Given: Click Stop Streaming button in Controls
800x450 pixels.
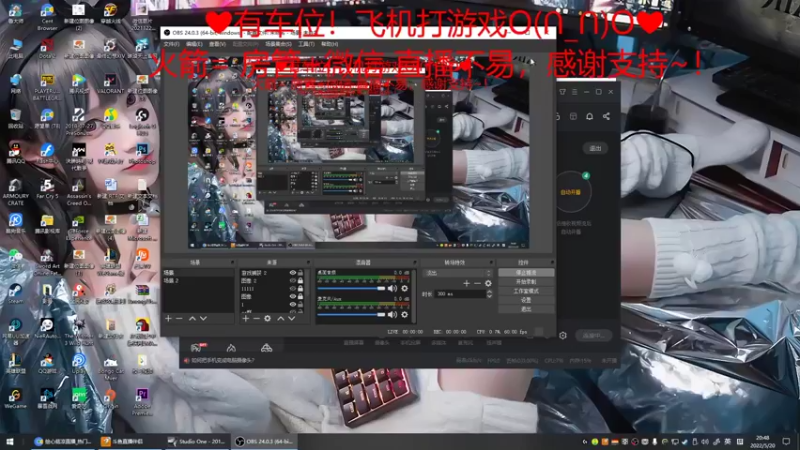Looking at the screenshot, I should (526, 273).
